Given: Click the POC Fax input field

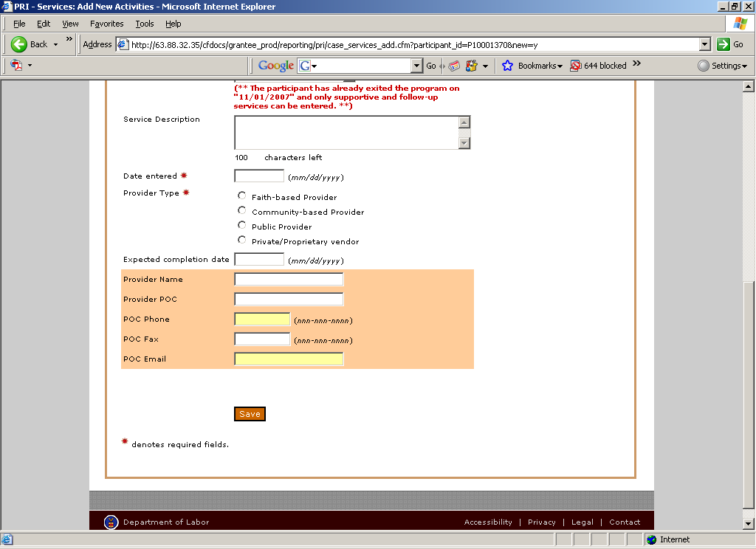Looking at the screenshot, I should (262, 339).
